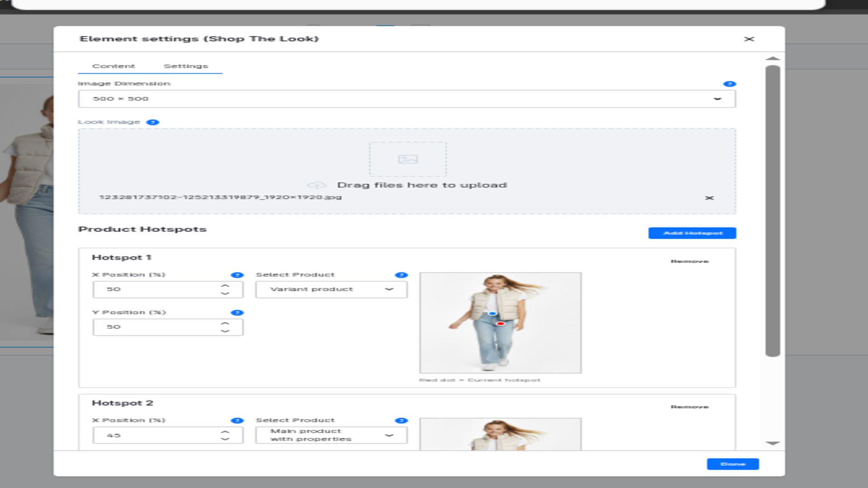This screenshot has width=868, height=488.
Task: Remove Hotspot 2
Action: (x=689, y=407)
